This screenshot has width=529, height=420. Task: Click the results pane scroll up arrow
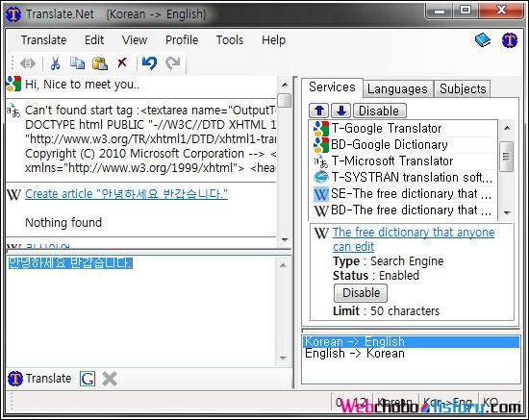click(x=285, y=85)
